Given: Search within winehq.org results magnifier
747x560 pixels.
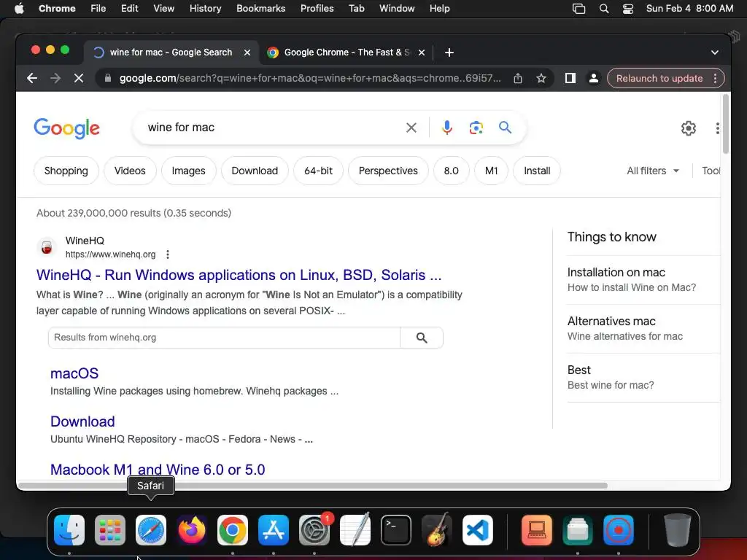Looking at the screenshot, I should (x=422, y=338).
